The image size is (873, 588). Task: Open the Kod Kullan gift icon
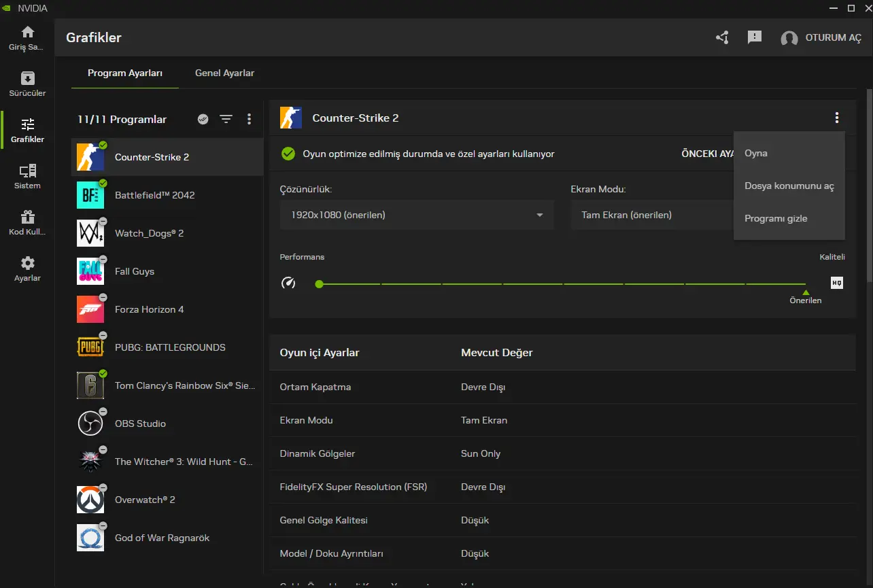tap(27, 217)
